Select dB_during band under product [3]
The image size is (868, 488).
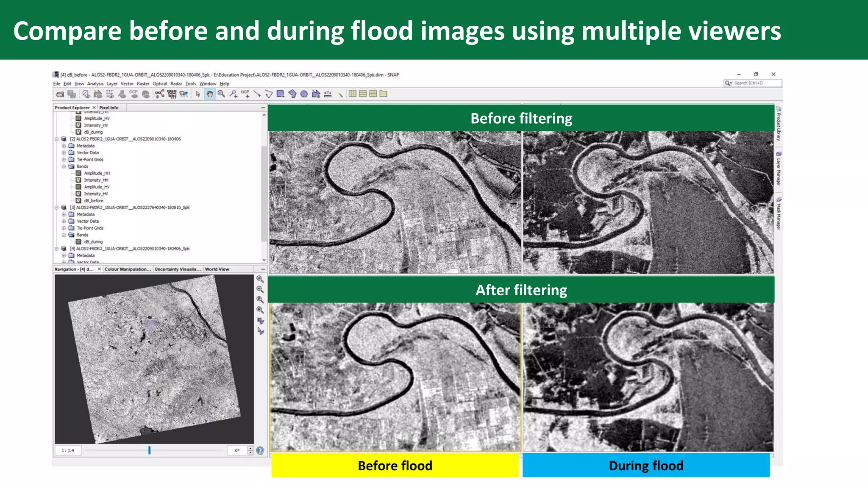93,242
